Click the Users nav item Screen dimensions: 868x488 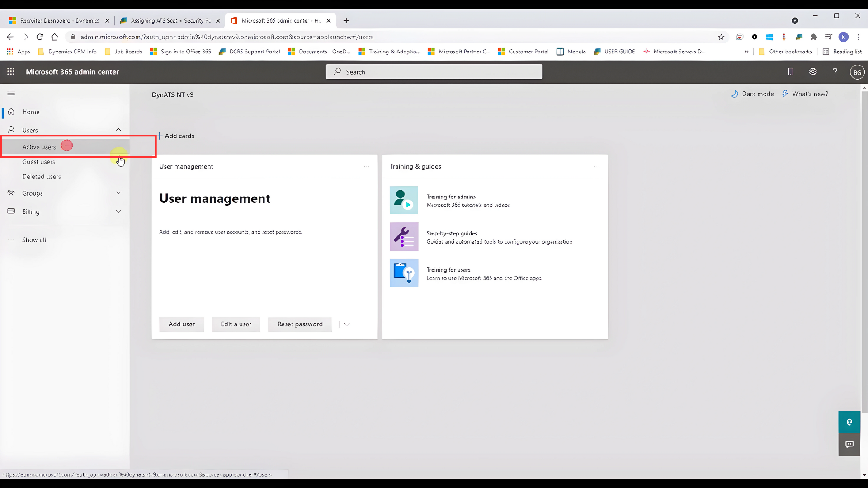click(30, 130)
